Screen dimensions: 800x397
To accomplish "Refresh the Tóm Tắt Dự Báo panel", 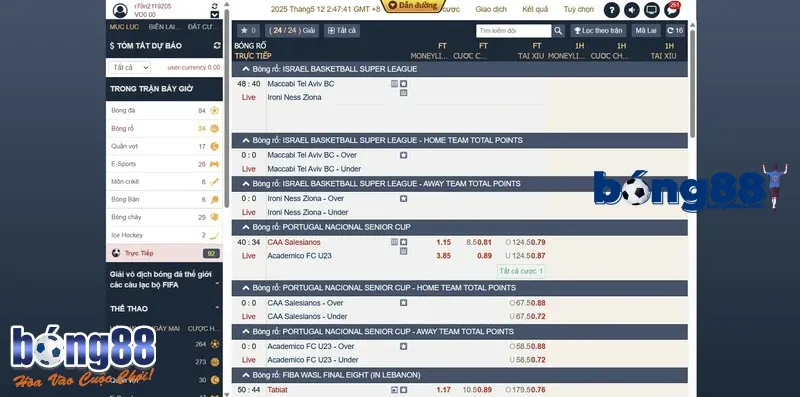I will 217,45.
